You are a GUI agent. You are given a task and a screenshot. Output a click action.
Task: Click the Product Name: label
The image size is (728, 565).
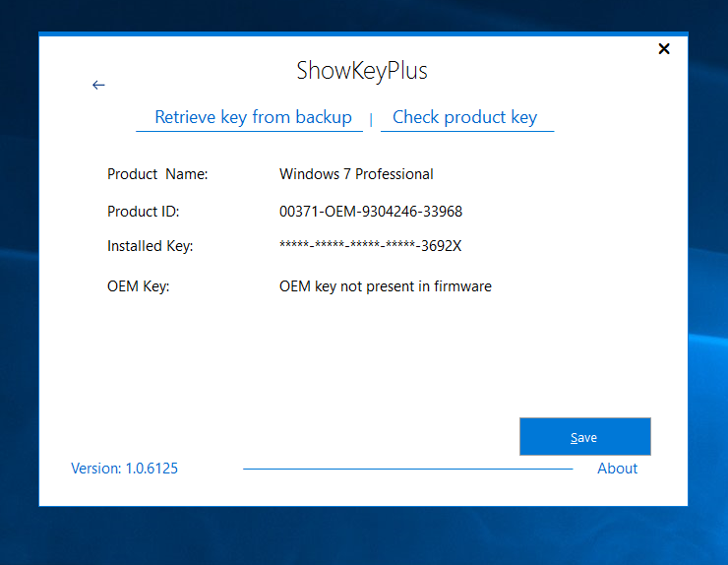(157, 174)
